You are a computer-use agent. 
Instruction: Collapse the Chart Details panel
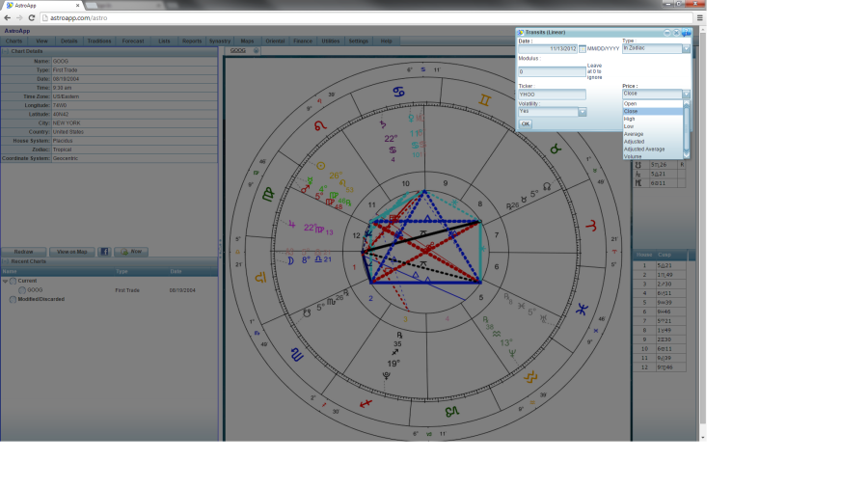4,51
